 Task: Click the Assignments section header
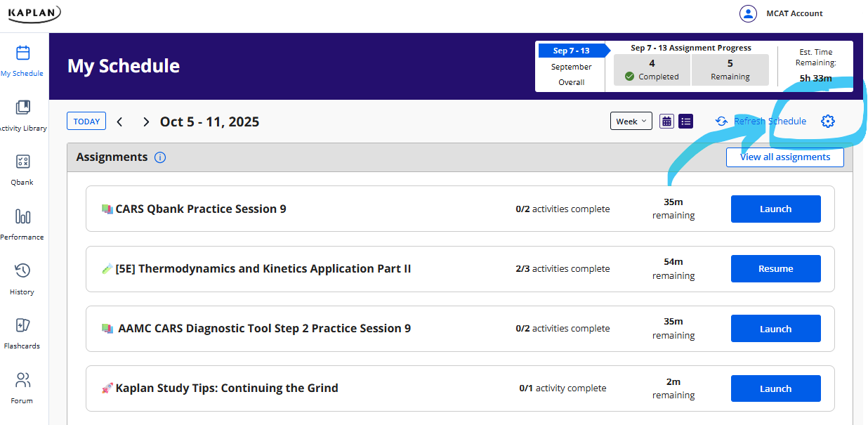[112, 157]
